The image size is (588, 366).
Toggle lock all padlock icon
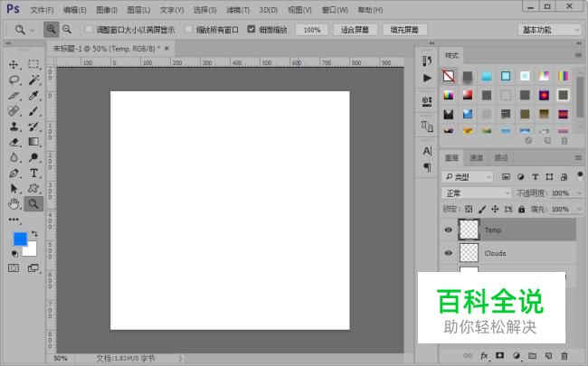(x=521, y=209)
